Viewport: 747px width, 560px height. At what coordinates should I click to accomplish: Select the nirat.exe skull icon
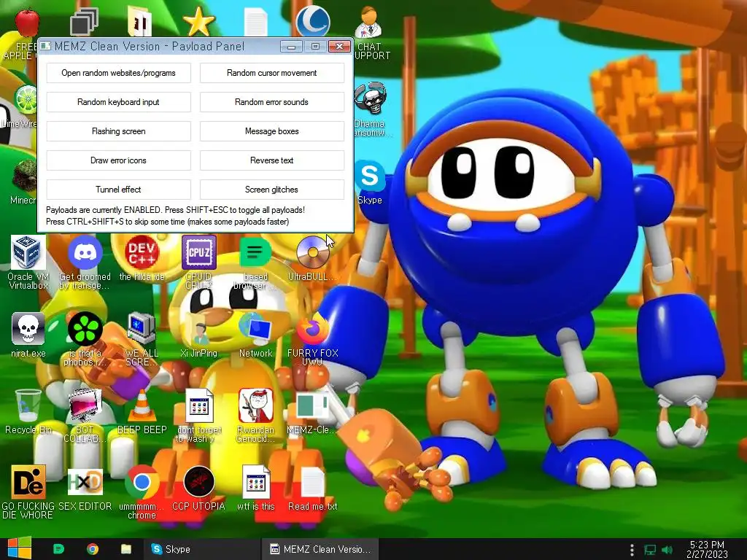[28, 329]
